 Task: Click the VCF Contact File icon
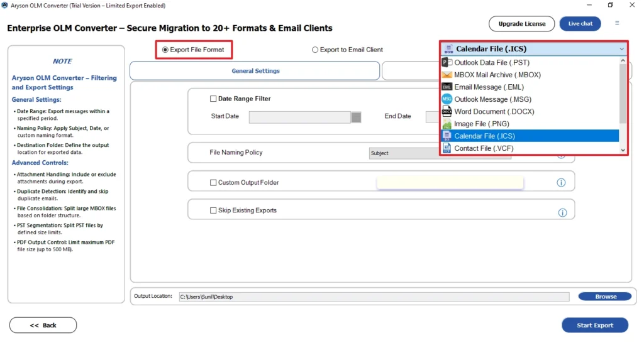pyautogui.click(x=447, y=148)
